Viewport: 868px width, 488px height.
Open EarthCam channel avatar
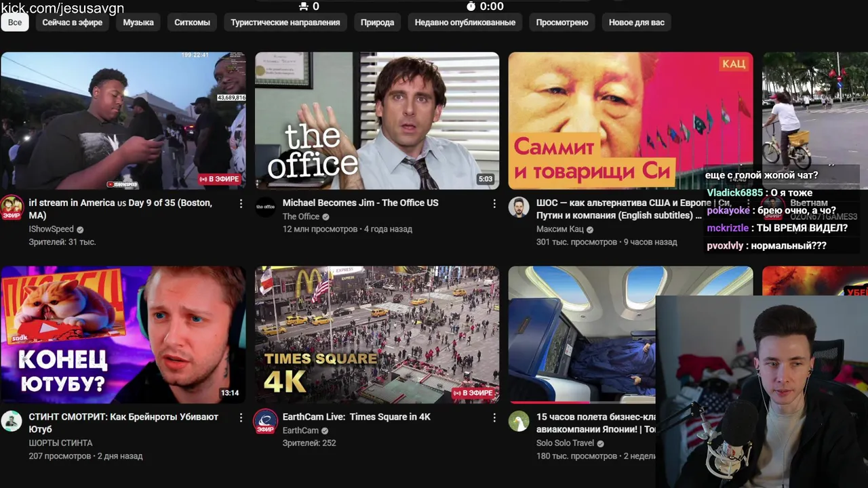(x=265, y=421)
